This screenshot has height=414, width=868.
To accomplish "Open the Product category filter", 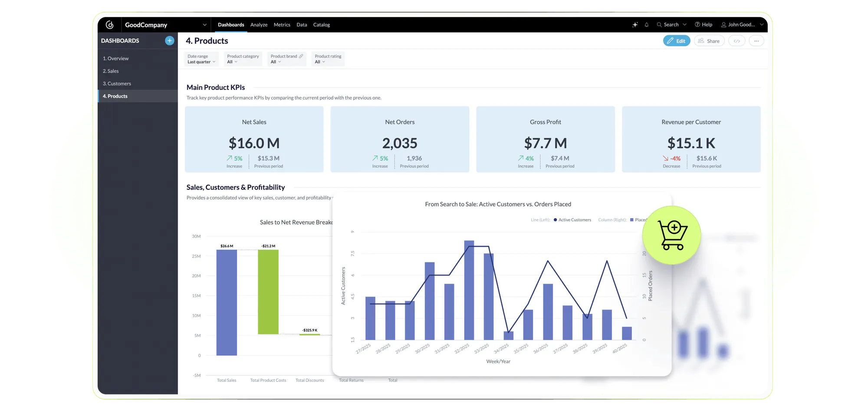I will (x=243, y=59).
